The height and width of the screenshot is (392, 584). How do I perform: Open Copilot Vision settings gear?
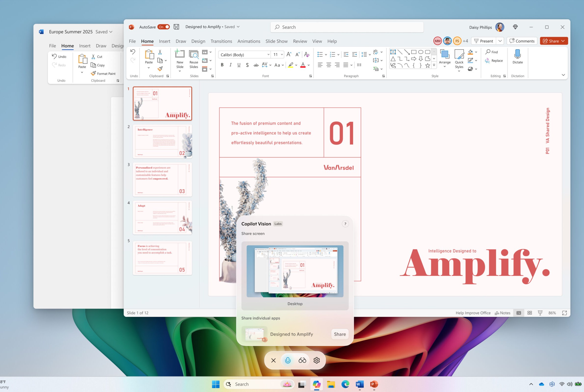coord(316,360)
